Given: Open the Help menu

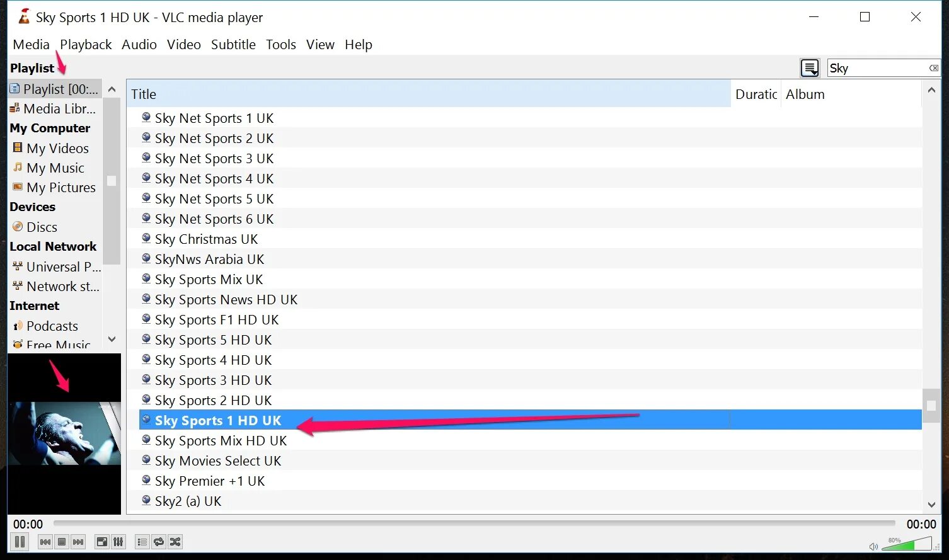Looking at the screenshot, I should pyautogui.click(x=359, y=45).
